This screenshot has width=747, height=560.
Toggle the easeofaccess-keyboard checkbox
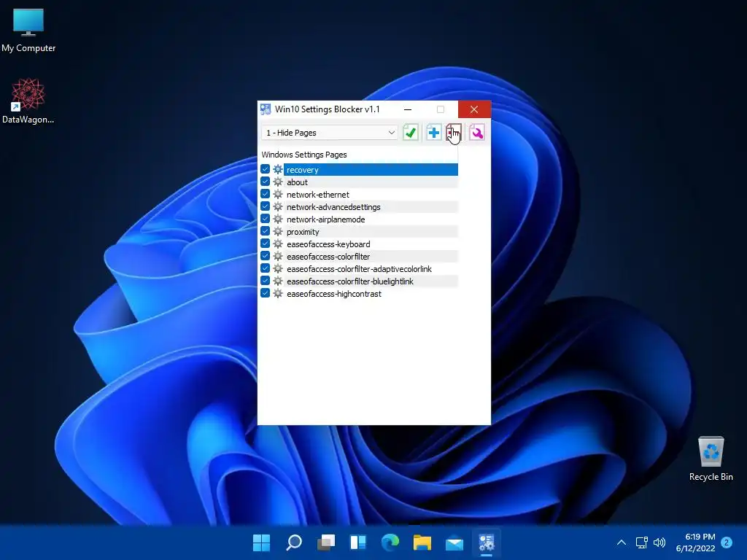pyautogui.click(x=266, y=244)
